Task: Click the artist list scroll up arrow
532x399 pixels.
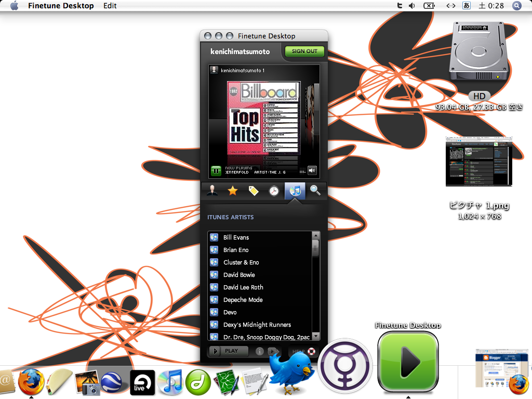Action: 315,235
